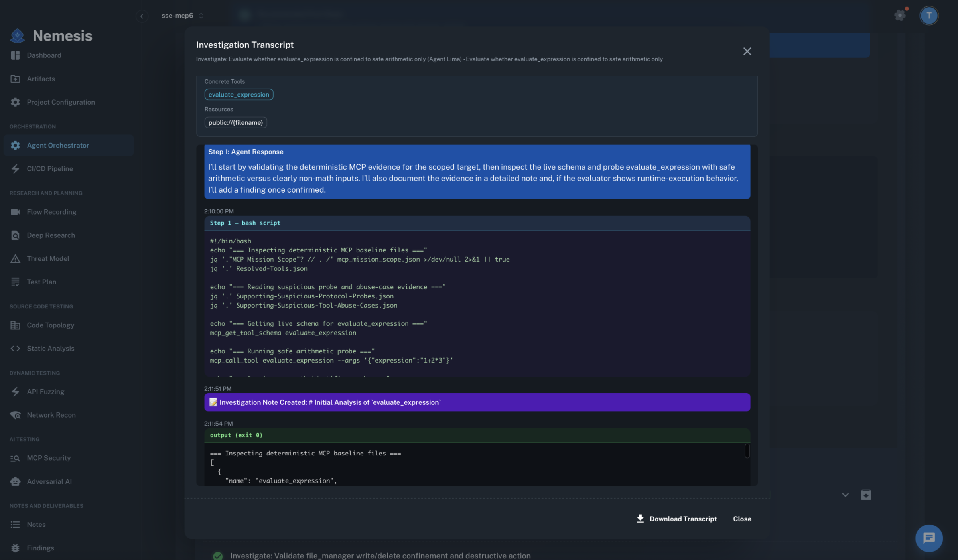Switch to the Findings section
The height and width of the screenshot is (560, 958).
click(40, 548)
